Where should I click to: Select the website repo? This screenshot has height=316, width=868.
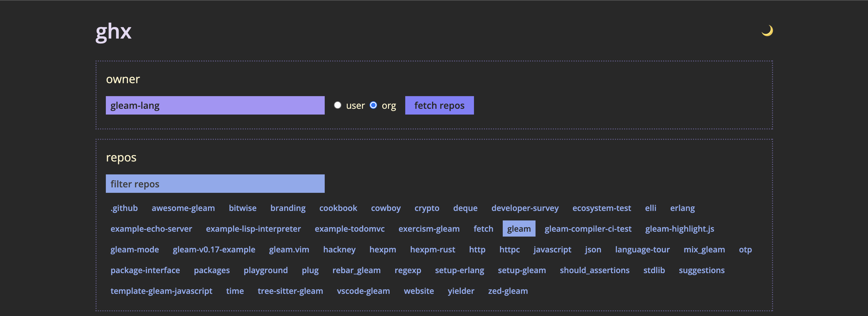coord(418,291)
